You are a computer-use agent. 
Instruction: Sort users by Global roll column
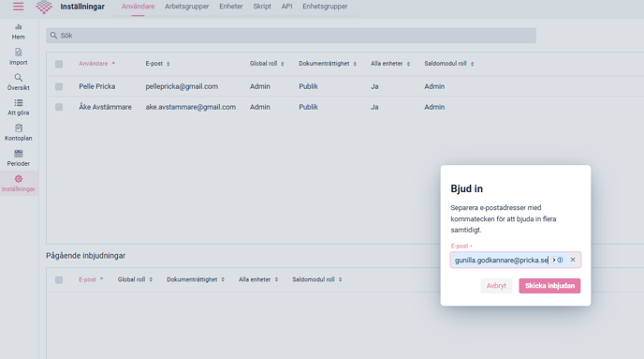pyautogui.click(x=267, y=64)
